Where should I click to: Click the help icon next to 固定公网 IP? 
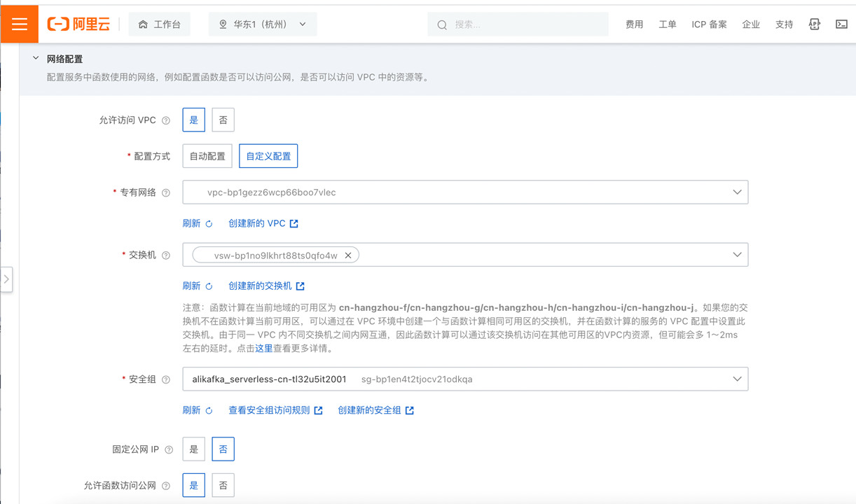click(x=170, y=449)
